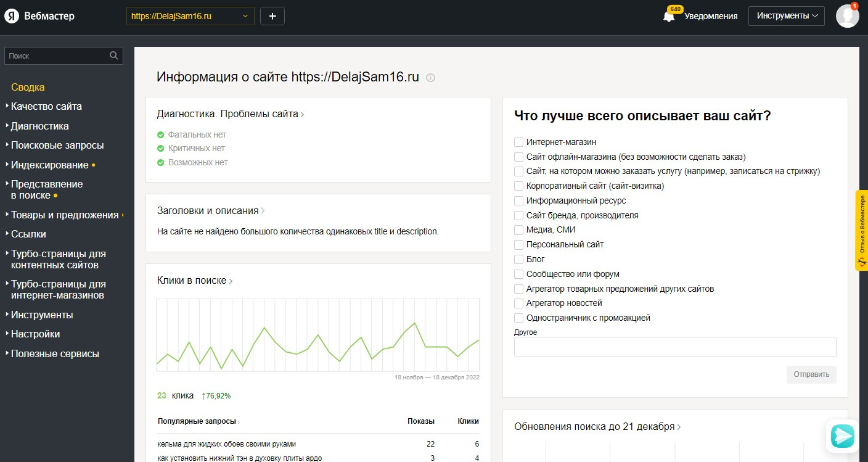This screenshot has width=868, height=462.
Task: Open the Webmaster feedback side tab
Action: click(x=861, y=230)
